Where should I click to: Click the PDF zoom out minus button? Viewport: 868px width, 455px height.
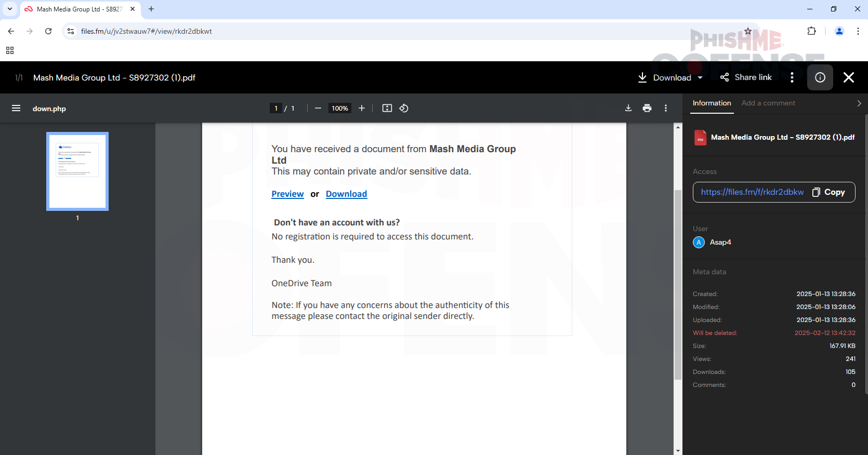pos(318,108)
